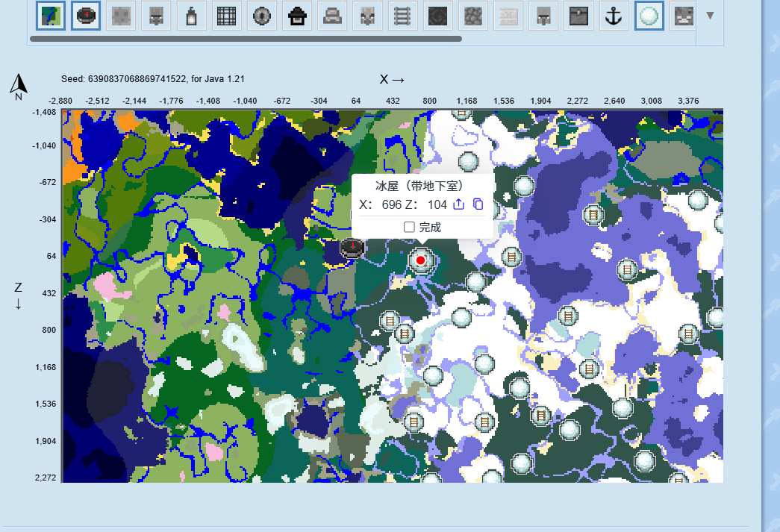Click the 1,904 X-axis tick label
The width and height of the screenshot is (780, 532).
point(540,101)
